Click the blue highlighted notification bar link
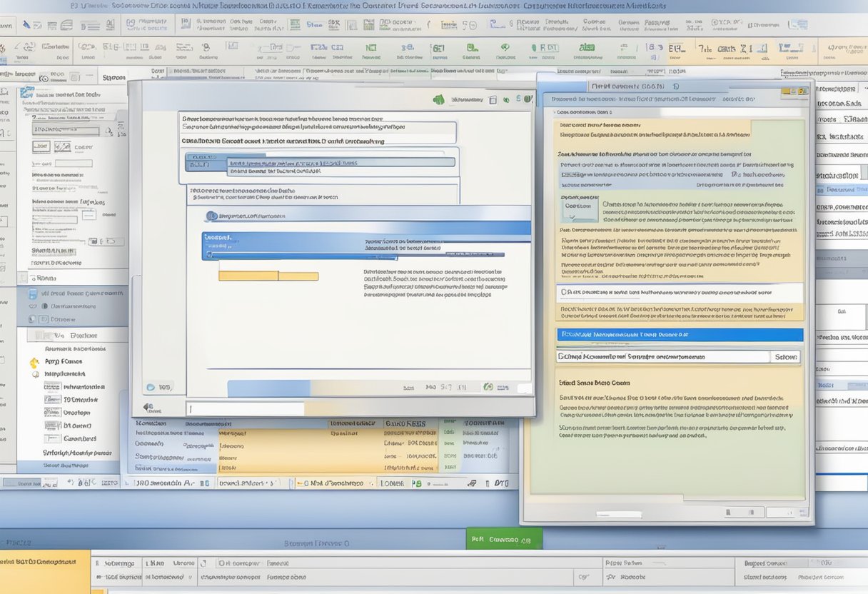Image resolution: width=868 pixels, height=594 pixels. [675, 334]
